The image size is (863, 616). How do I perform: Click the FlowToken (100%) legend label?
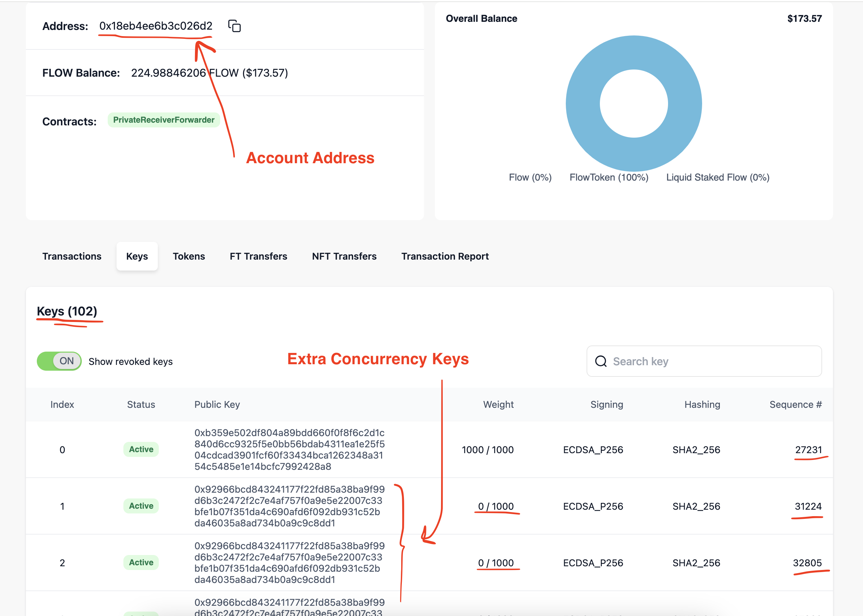coord(609,178)
